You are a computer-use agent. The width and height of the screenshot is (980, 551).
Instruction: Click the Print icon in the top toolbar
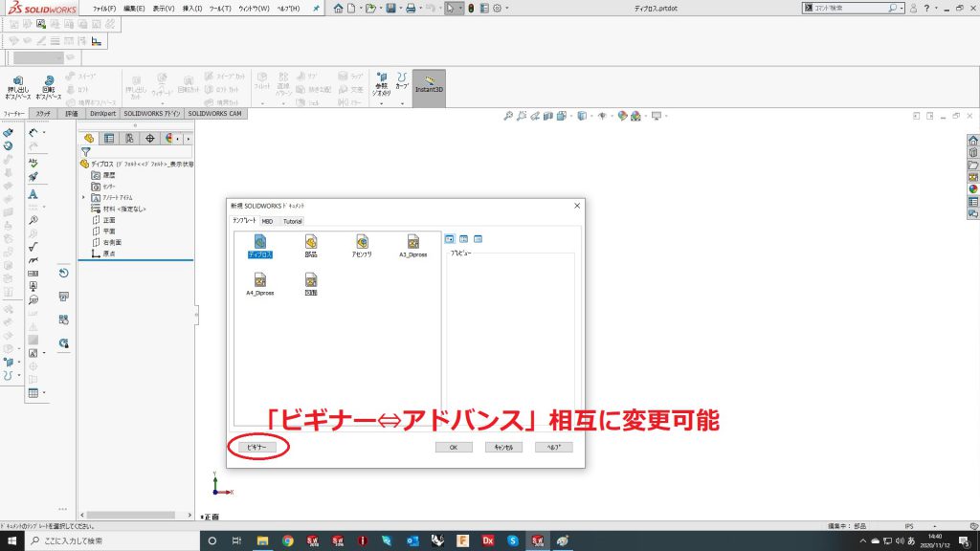pyautogui.click(x=411, y=8)
